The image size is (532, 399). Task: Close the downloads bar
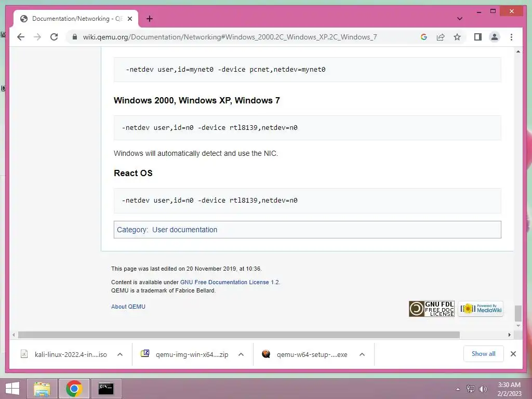coord(513,354)
